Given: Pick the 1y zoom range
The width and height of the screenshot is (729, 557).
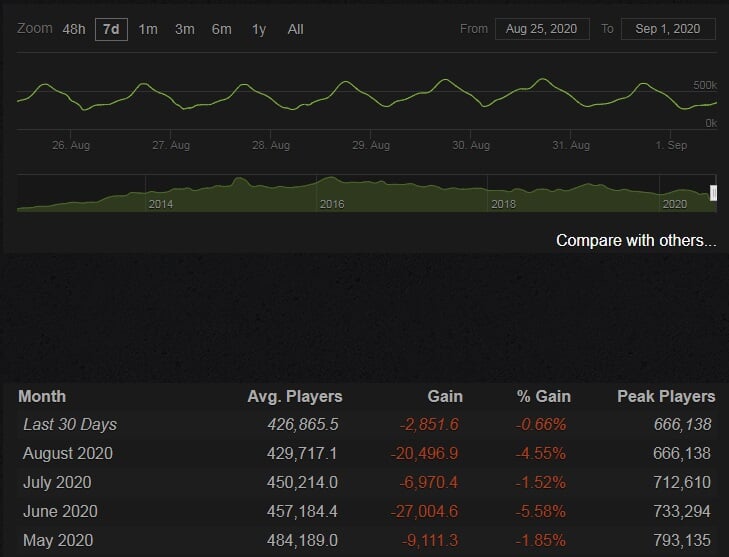Looking at the screenshot, I should (x=259, y=29).
